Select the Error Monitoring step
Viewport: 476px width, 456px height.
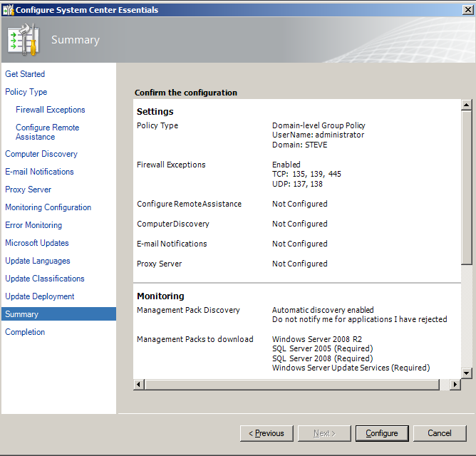(33, 225)
